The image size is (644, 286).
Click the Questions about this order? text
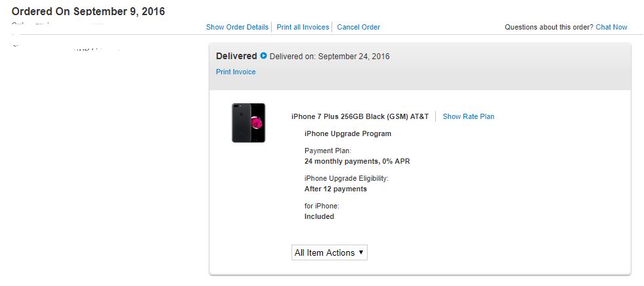(x=549, y=27)
